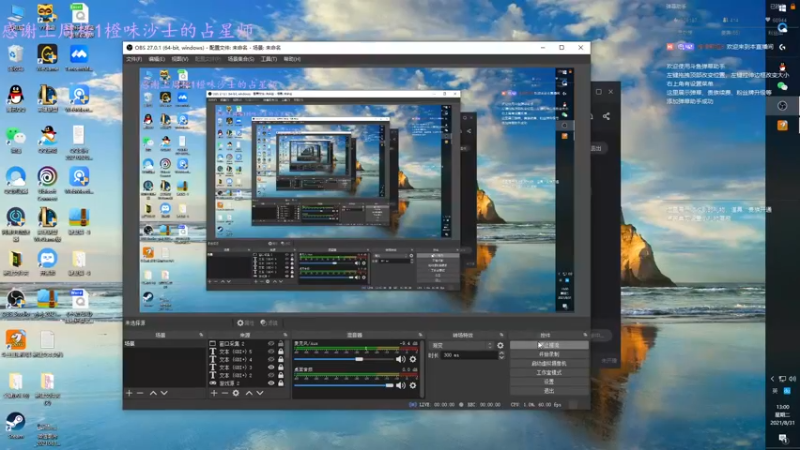Open transition properties gear icon
Image resolution: width=800 pixels, height=450 pixels.
point(500,345)
